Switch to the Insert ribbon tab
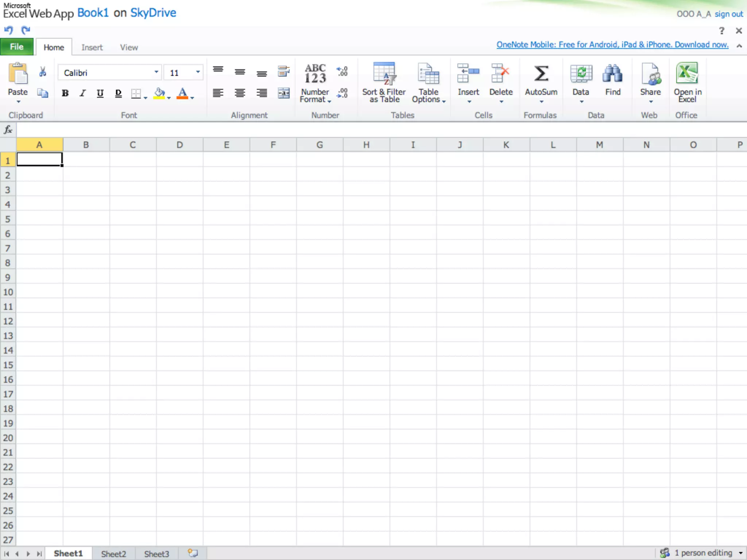This screenshot has width=747, height=560. [x=92, y=47]
